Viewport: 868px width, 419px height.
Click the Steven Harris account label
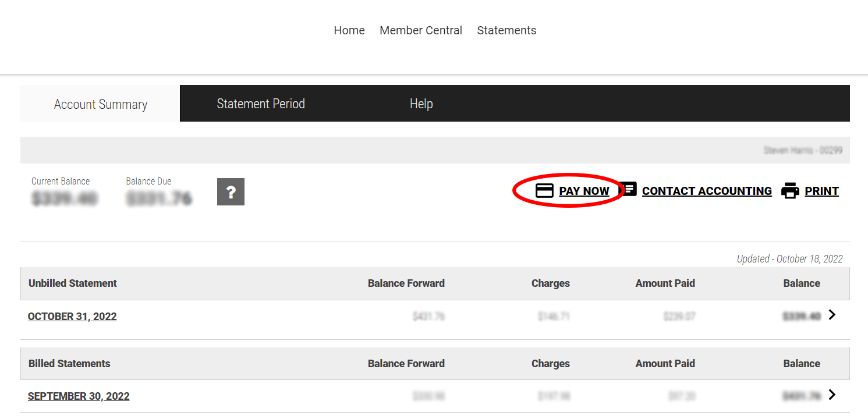coord(802,151)
